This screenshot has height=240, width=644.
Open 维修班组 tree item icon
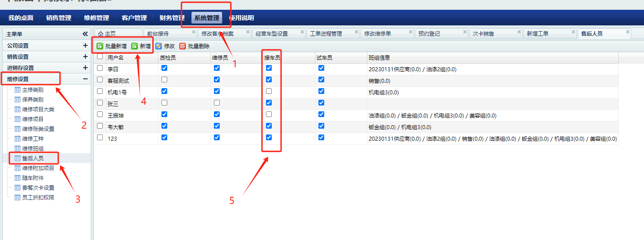pyautogui.click(x=18, y=148)
